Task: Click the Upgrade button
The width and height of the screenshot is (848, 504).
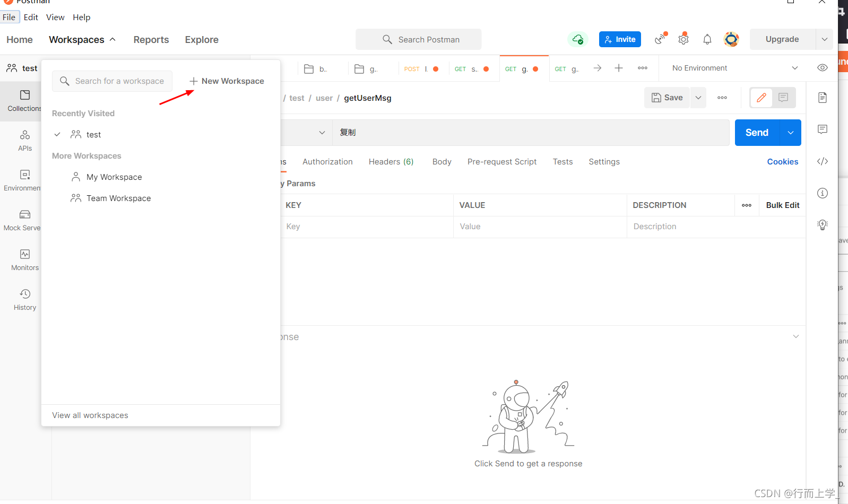Action: tap(782, 39)
